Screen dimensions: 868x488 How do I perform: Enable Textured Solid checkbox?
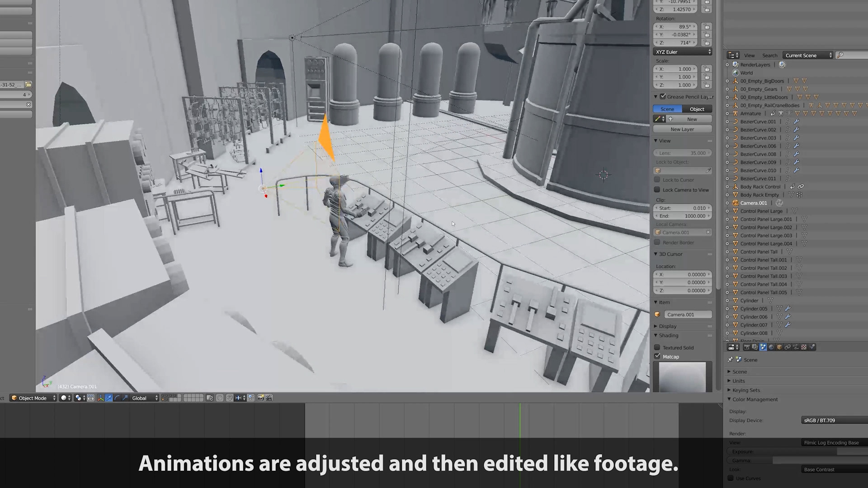coord(657,347)
